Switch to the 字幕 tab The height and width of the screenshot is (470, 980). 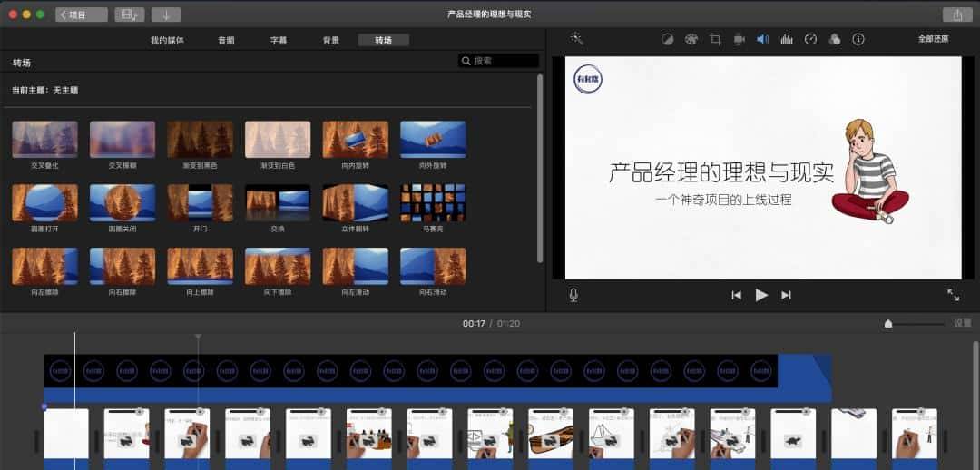279,40
